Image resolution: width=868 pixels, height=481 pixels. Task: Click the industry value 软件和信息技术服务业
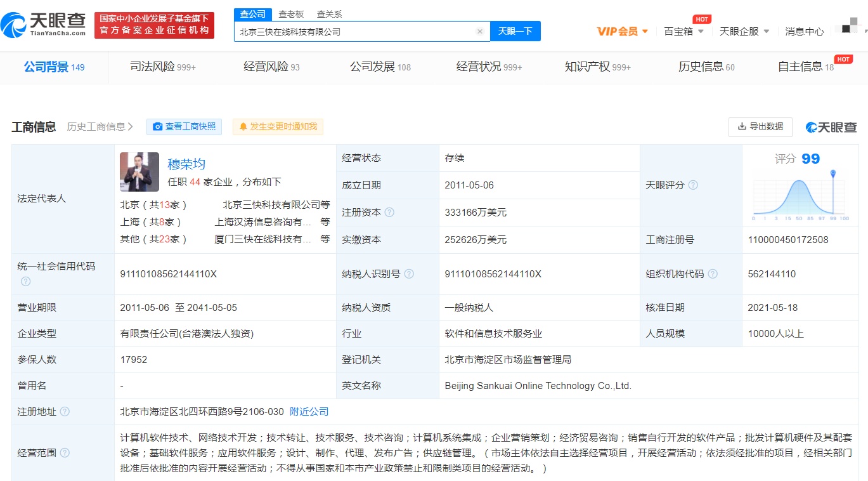coord(493,334)
